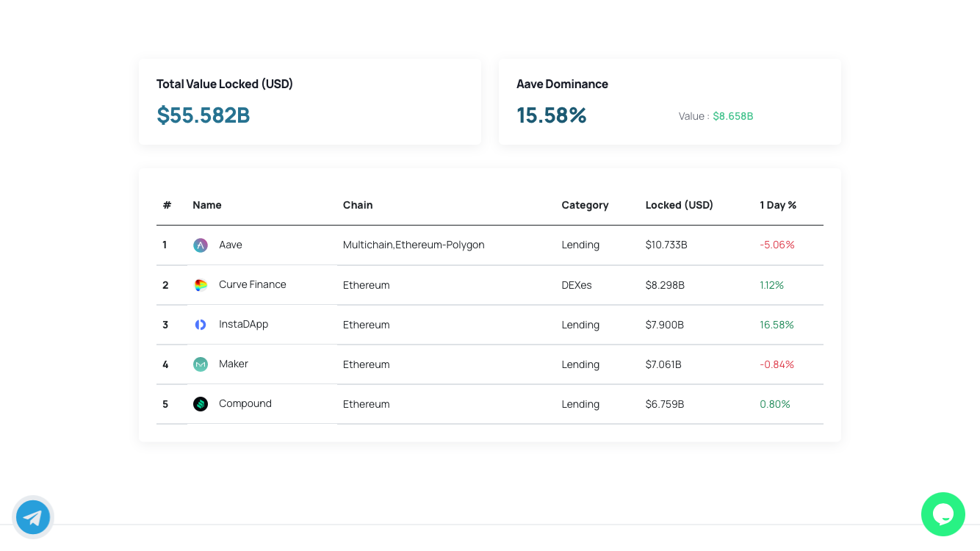Viewport: 980px width, 551px height.
Task: Click the 15.58% Aave dominance figure
Action: tap(552, 115)
